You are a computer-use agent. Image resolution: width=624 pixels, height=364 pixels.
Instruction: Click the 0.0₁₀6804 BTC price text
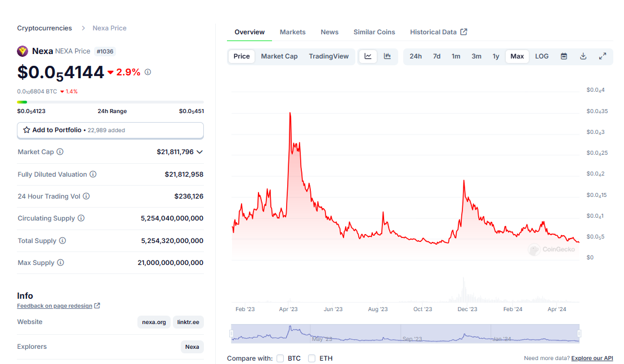(x=37, y=91)
